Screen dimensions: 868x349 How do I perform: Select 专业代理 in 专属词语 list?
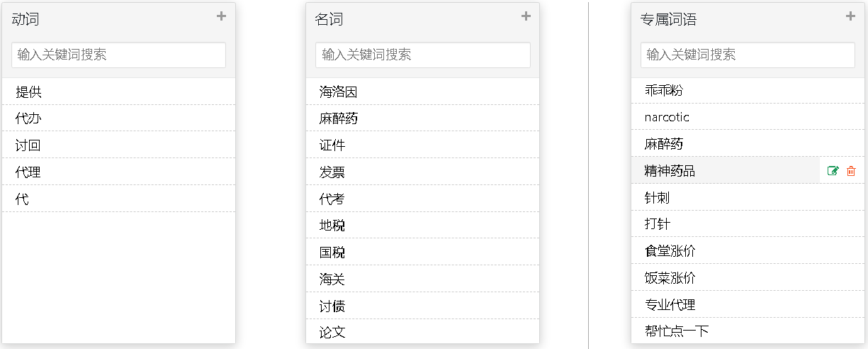(748, 305)
